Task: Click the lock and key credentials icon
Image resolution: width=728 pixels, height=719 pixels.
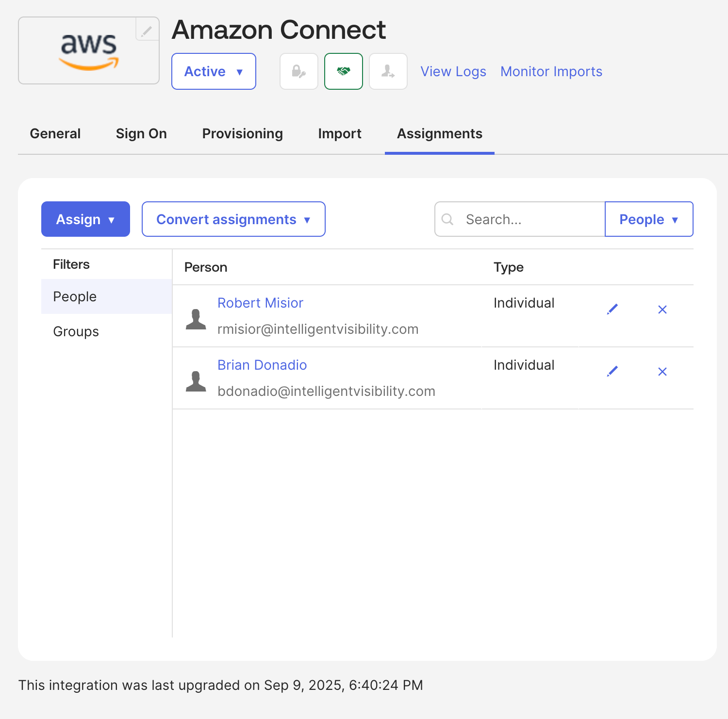Action: point(298,72)
